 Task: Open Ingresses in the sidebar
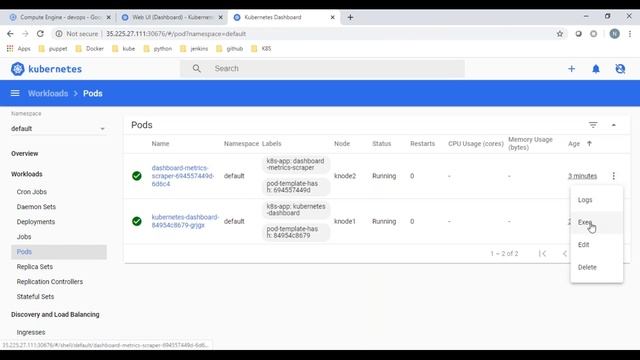(x=31, y=332)
